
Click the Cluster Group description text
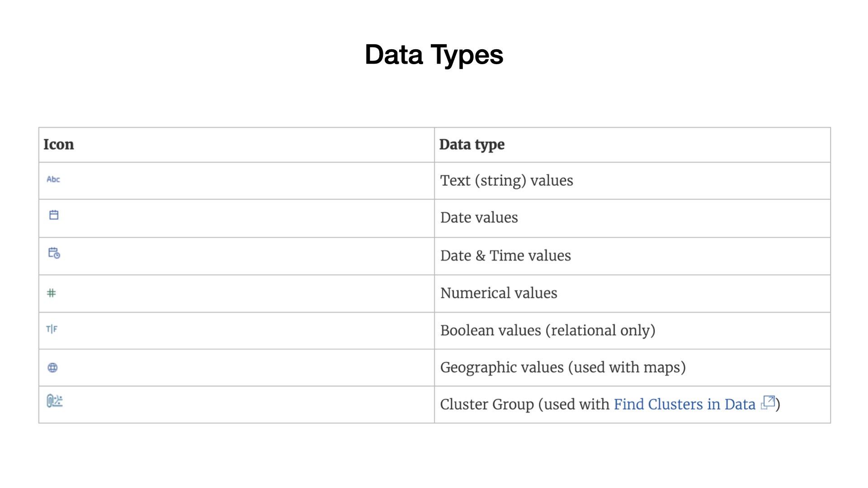pyautogui.click(x=610, y=404)
